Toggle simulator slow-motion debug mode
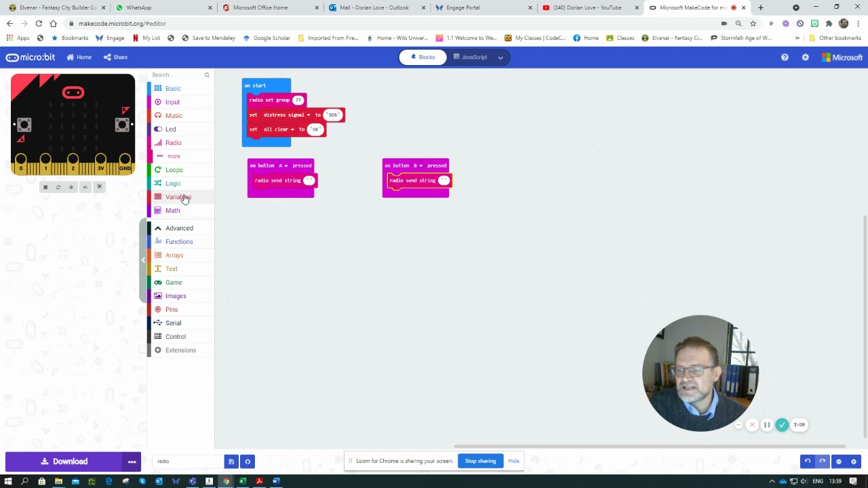This screenshot has height=488, width=868. [x=71, y=187]
